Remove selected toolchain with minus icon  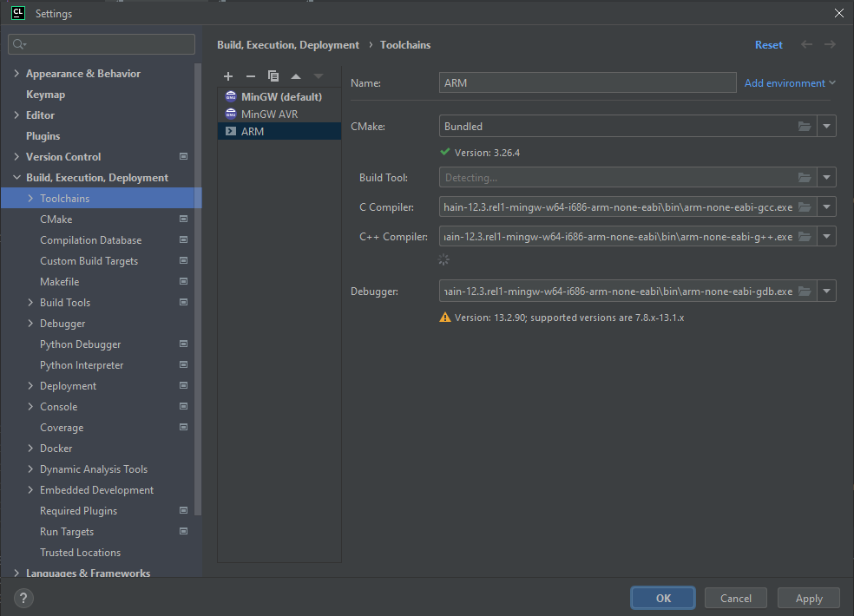coord(251,76)
